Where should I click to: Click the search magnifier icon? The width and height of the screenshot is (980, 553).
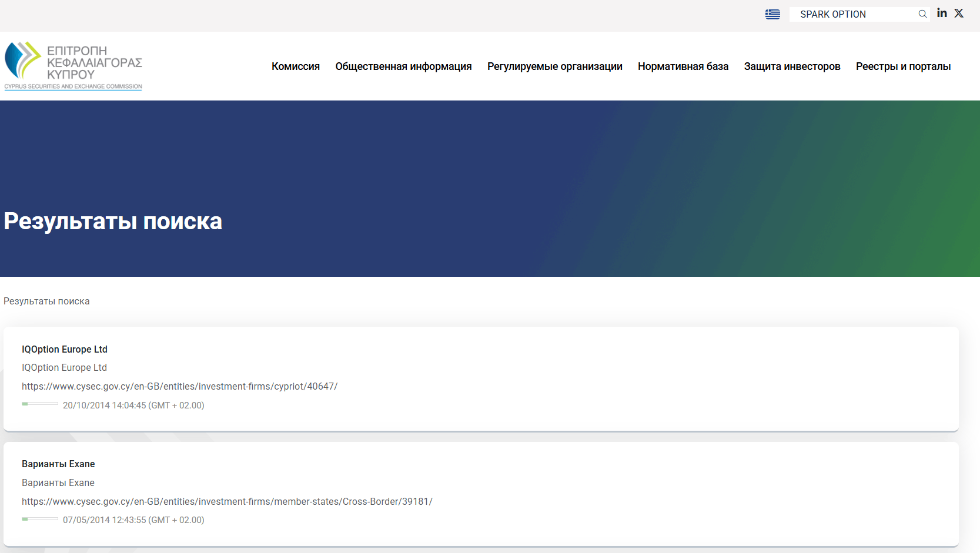point(922,14)
